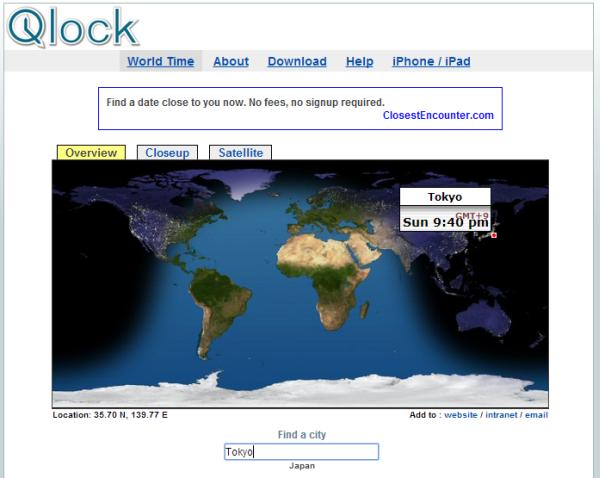
Task: Open the iPhone / iPad page
Action: point(431,61)
